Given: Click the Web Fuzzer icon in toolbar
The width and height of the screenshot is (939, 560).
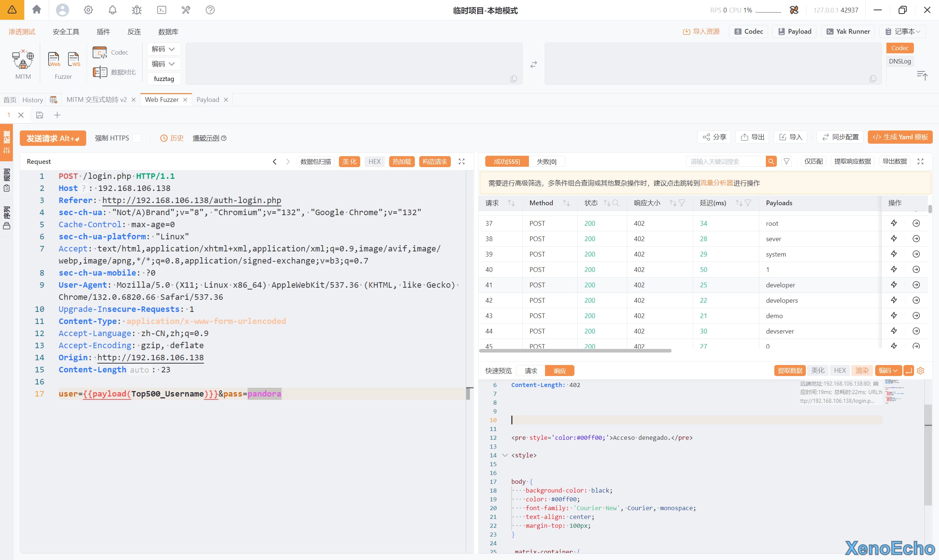Looking at the screenshot, I should tap(54, 60).
